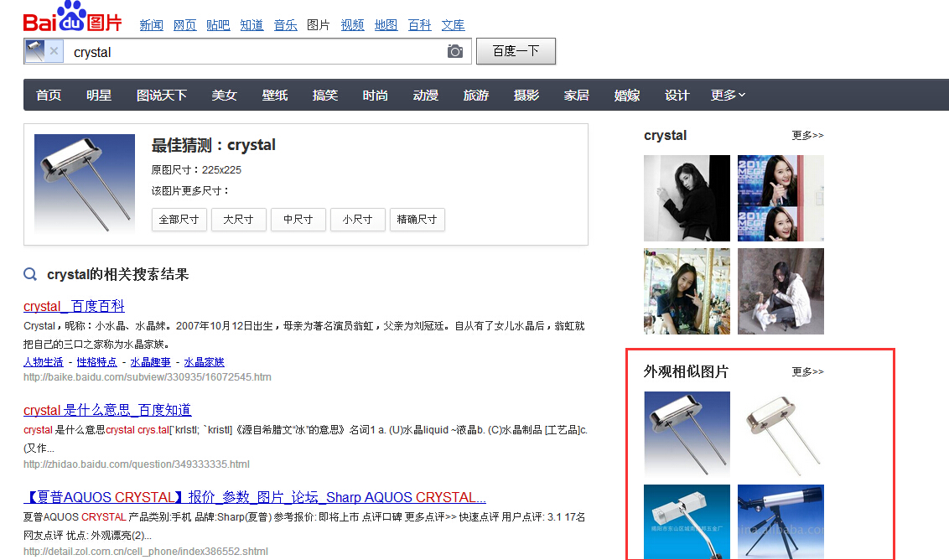Click inside the crystal search text field
949x560 pixels.
pos(252,52)
